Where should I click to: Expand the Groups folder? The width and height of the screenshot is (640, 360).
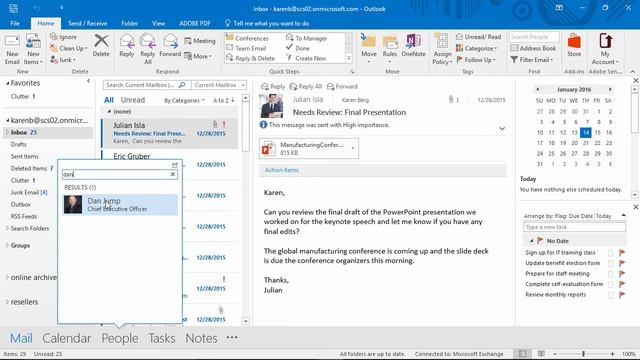7,245
